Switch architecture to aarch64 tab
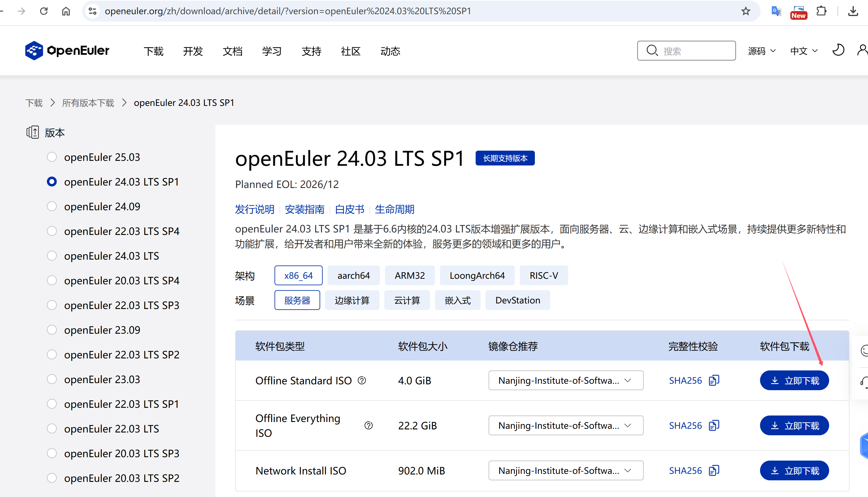868x497 pixels. click(353, 275)
